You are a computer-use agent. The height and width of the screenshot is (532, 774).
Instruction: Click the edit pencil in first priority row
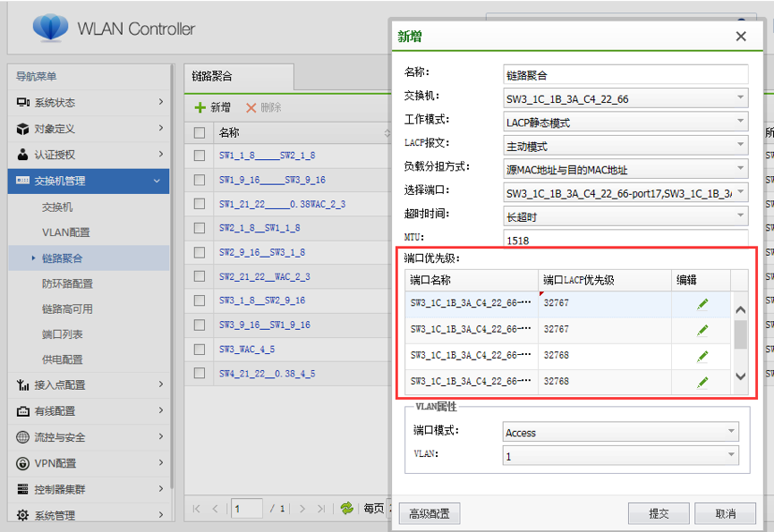(702, 304)
